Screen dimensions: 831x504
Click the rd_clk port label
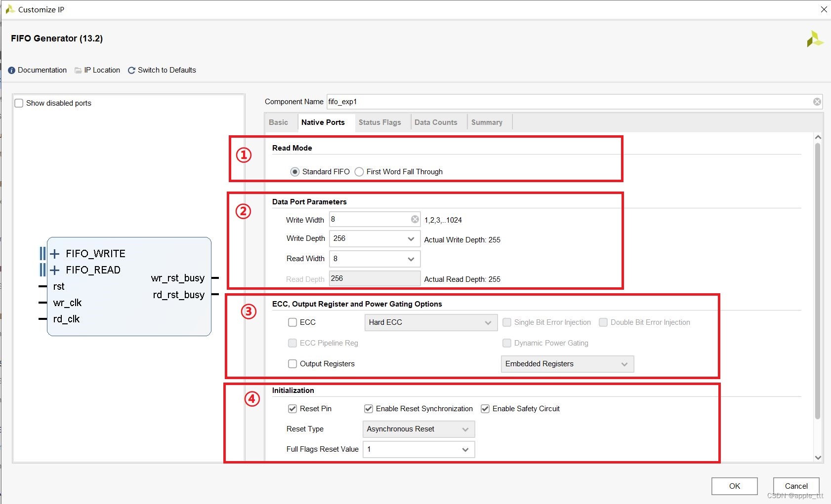tap(66, 319)
